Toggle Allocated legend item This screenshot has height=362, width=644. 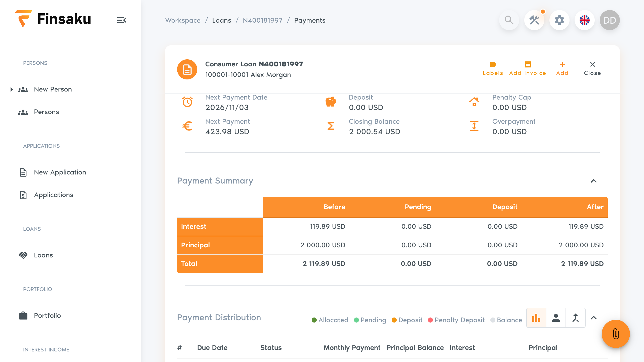pyautogui.click(x=330, y=320)
